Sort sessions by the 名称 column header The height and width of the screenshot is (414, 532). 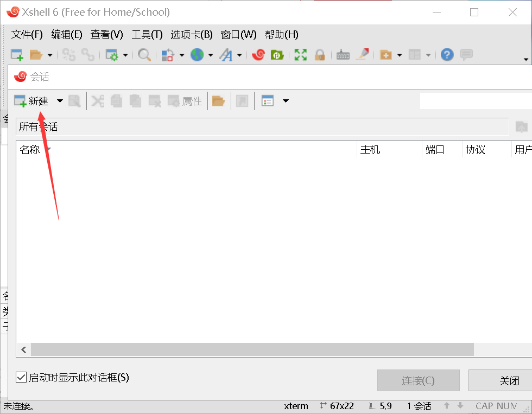coord(31,149)
